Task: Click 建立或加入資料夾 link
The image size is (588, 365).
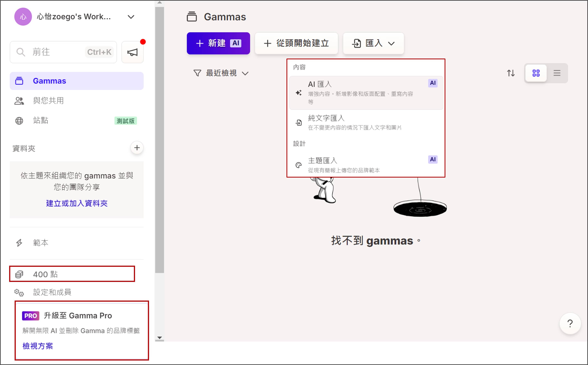Action: [77, 203]
